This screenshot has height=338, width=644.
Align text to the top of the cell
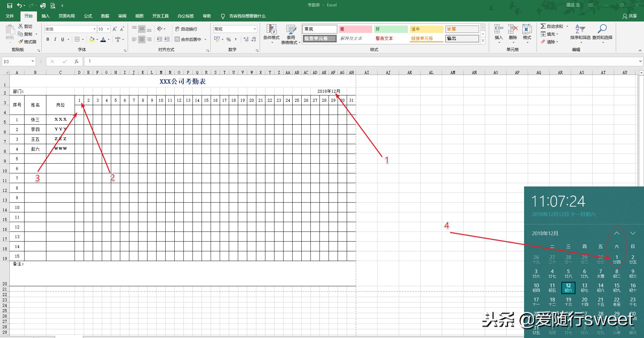point(134,29)
